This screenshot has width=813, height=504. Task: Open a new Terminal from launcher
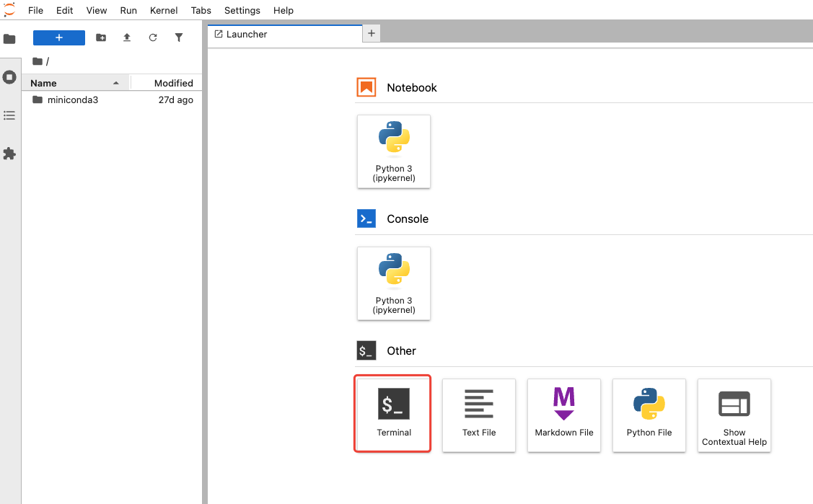point(393,415)
